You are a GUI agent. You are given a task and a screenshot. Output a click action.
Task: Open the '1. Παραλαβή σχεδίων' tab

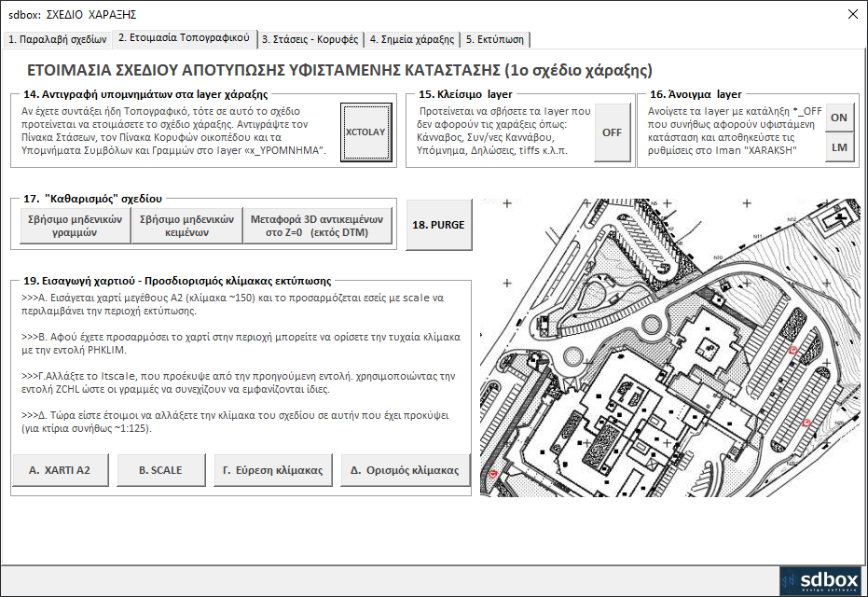tap(57, 39)
